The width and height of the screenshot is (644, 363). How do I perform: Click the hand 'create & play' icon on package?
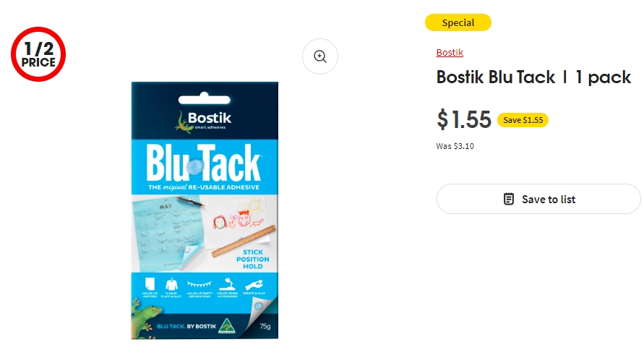pyautogui.click(x=254, y=284)
